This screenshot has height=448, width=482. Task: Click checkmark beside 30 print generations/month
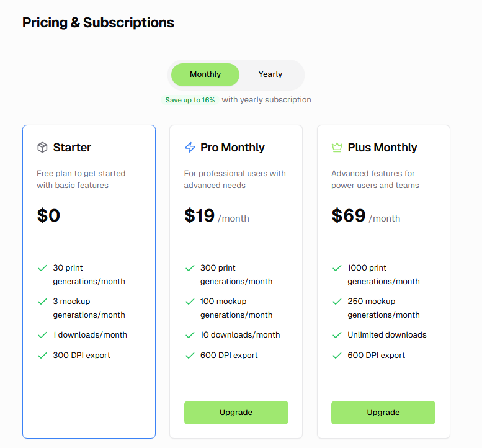click(x=42, y=268)
